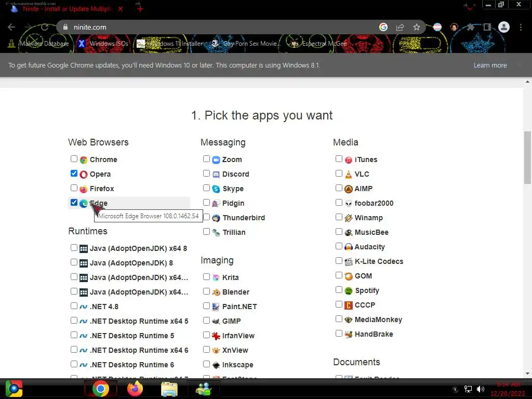Click the iTunes app icon
The image size is (532, 399).
(x=349, y=159)
